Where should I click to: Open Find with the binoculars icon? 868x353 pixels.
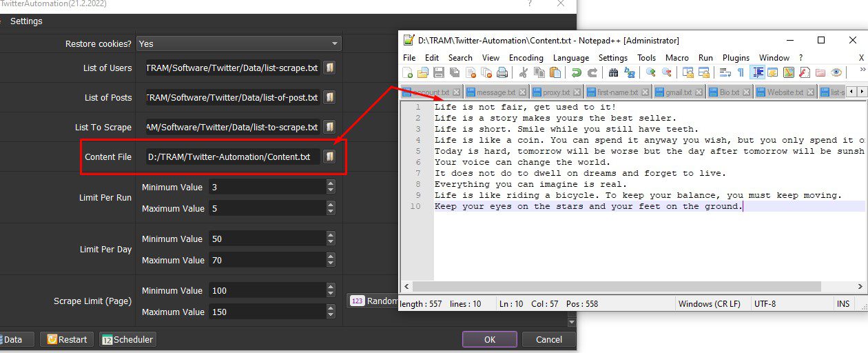click(613, 72)
